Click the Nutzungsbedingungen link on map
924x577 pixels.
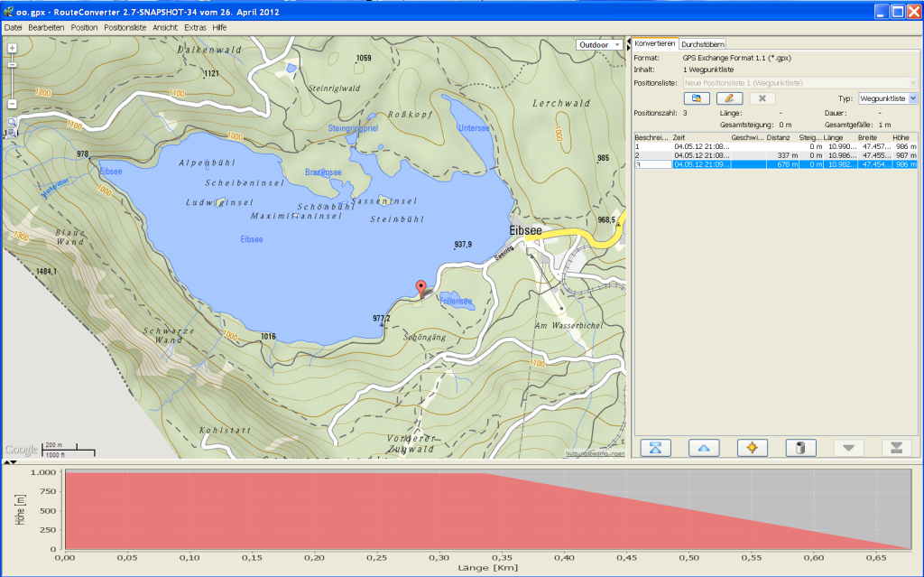[x=595, y=453]
